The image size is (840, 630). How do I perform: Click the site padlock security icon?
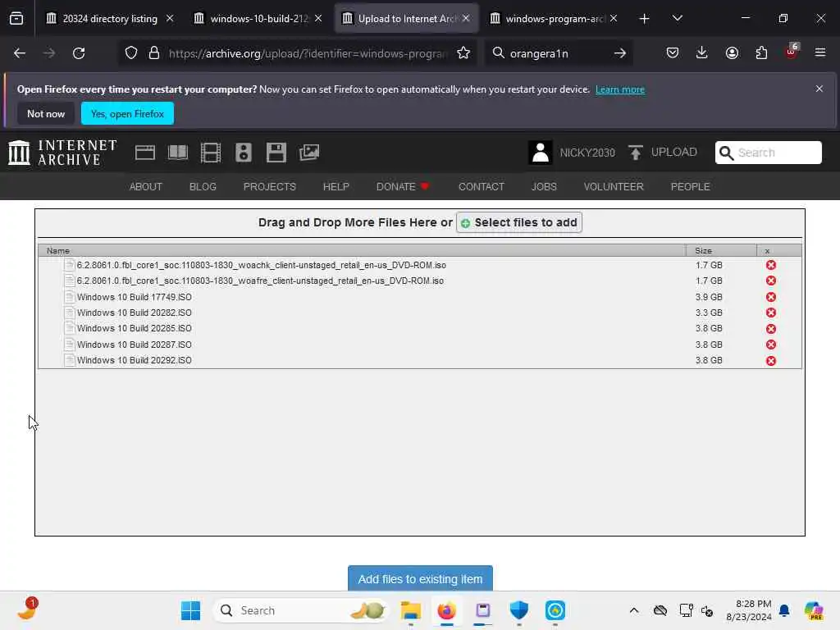tap(154, 53)
